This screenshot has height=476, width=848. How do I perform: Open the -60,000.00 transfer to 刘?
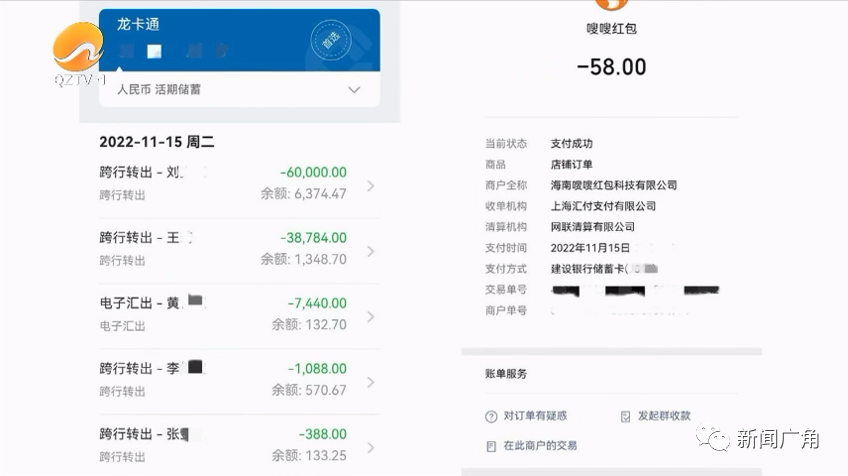click(x=239, y=184)
